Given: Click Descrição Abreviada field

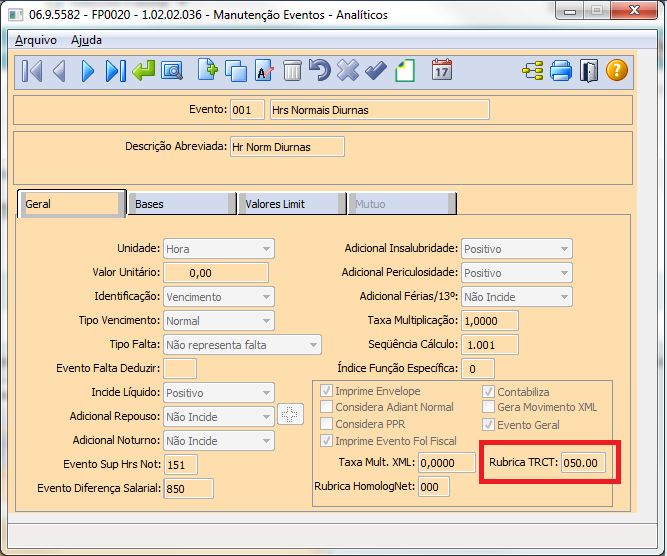Looking at the screenshot, I should pyautogui.click(x=287, y=147).
